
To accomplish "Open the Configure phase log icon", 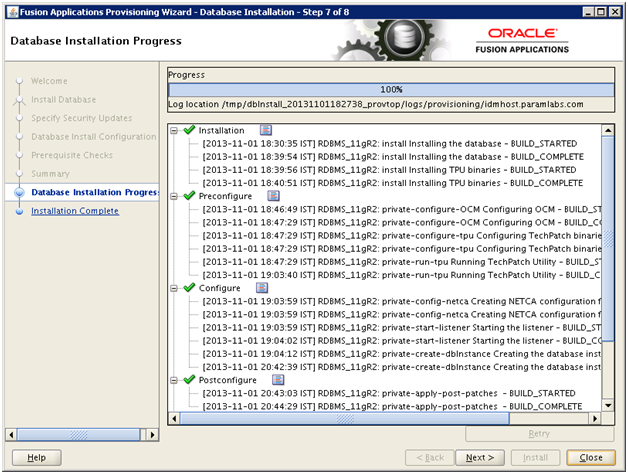I will click(262, 288).
